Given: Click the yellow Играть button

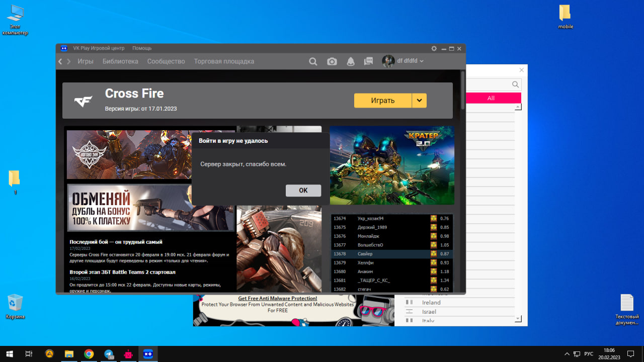Looking at the screenshot, I should click(x=383, y=101).
